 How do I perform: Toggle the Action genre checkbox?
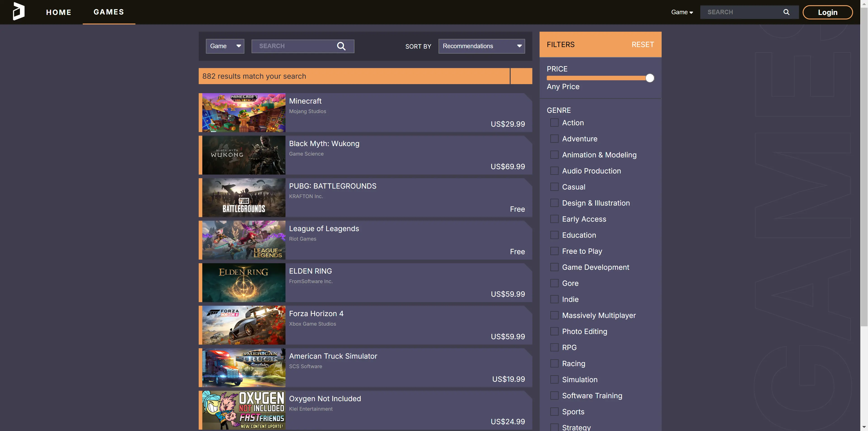point(554,123)
